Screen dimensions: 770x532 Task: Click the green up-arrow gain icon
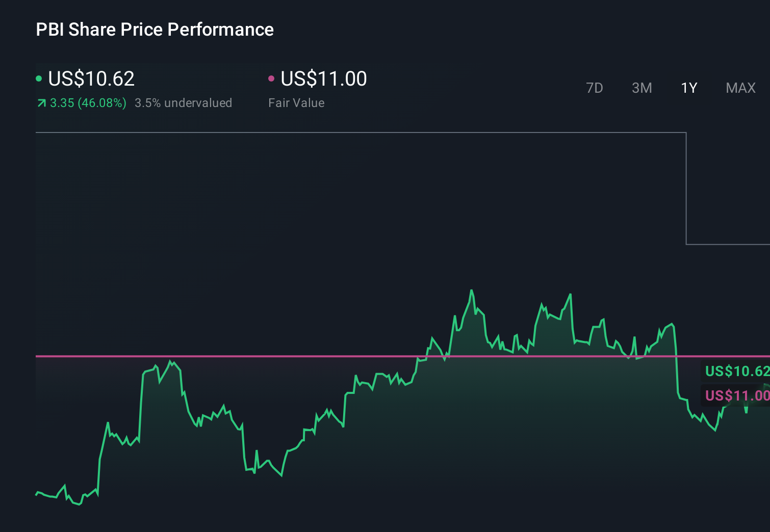[41, 103]
